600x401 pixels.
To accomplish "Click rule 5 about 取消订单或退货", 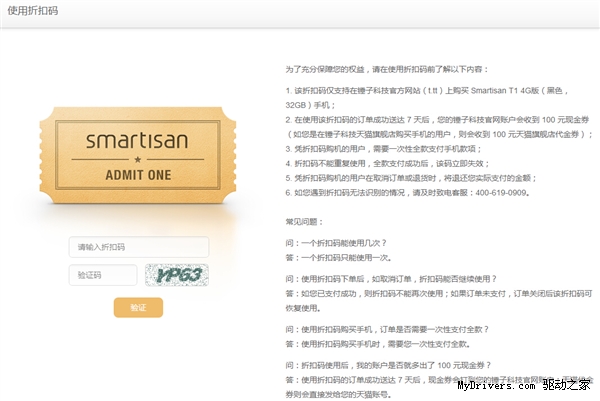I will point(411,178).
